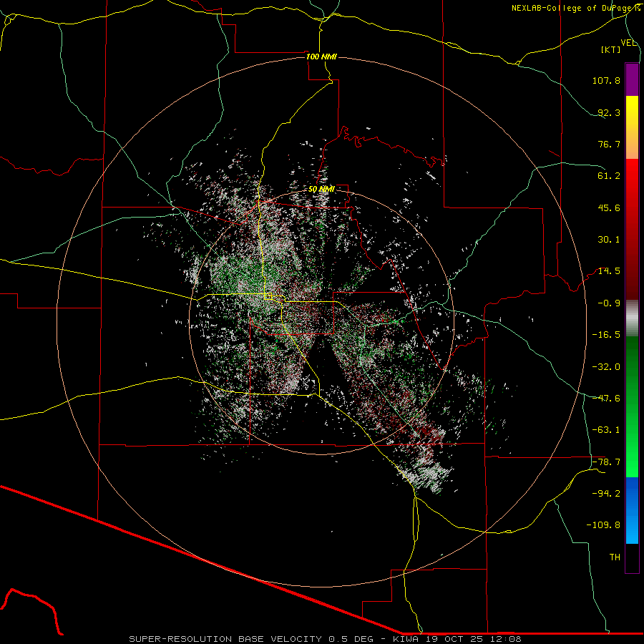This screenshot has width=644, height=644.
Task: Select the -32.0 legend value
Action: (x=606, y=367)
